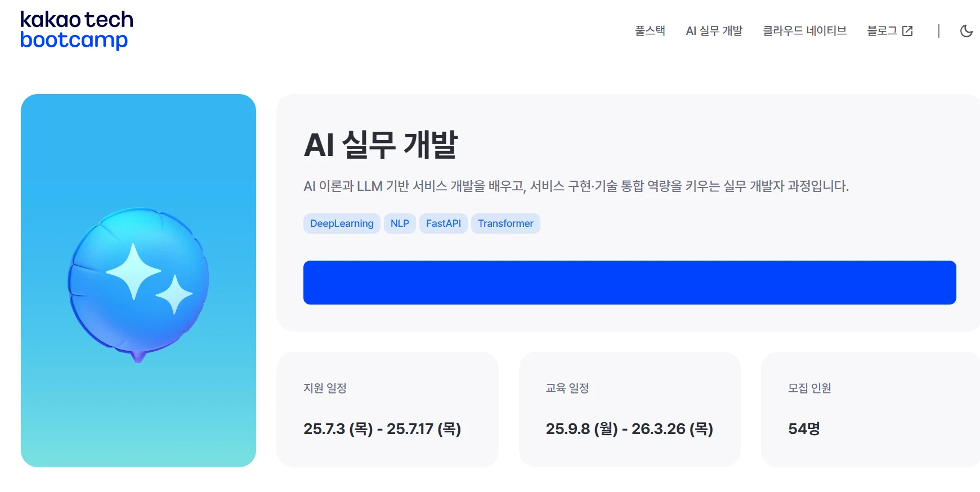The image size is (980, 492).
Task: Click the external link icon beside 블로그
Action: click(907, 31)
